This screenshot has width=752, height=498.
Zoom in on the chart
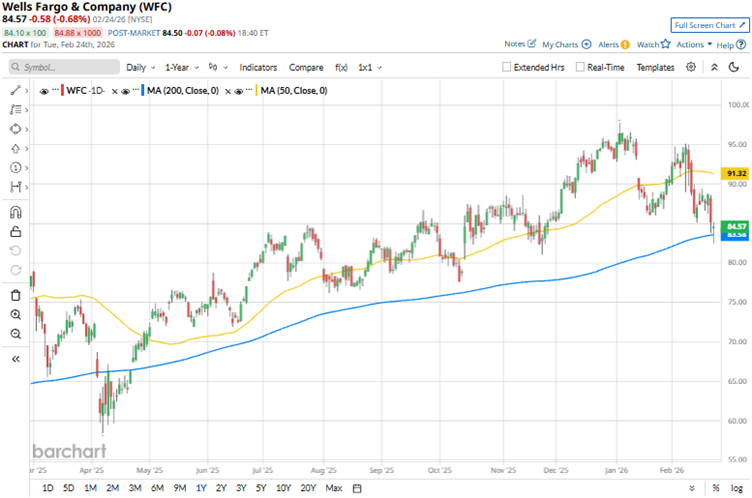(x=16, y=315)
